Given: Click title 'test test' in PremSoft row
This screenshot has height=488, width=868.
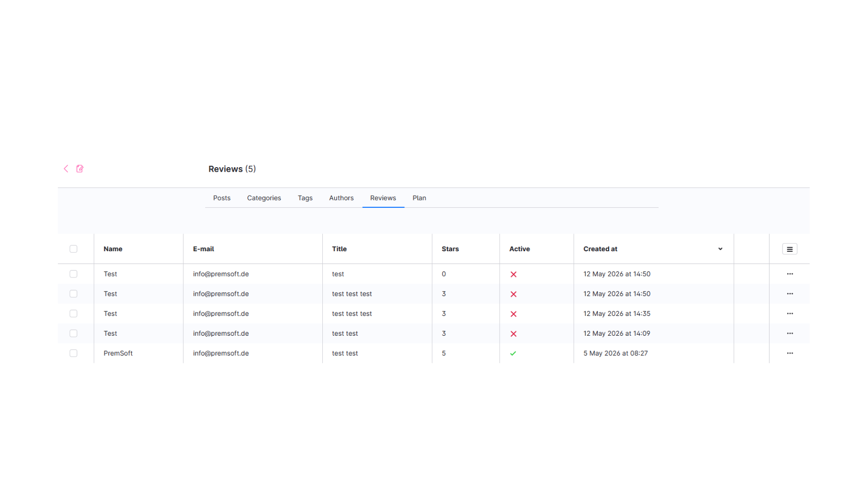Looking at the screenshot, I should pyautogui.click(x=345, y=353).
